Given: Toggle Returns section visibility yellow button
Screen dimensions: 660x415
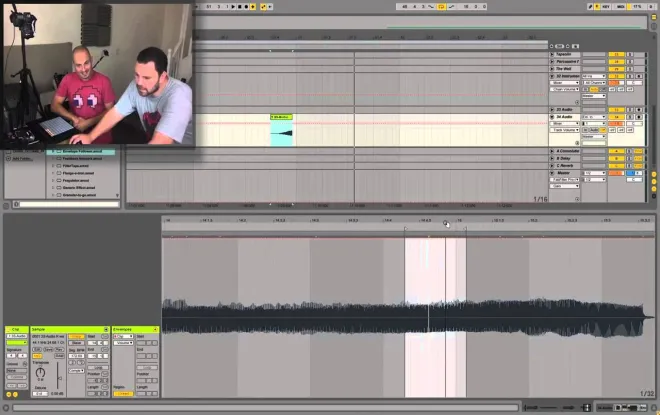Looking at the screenshot, I should click(x=654, y=181).
